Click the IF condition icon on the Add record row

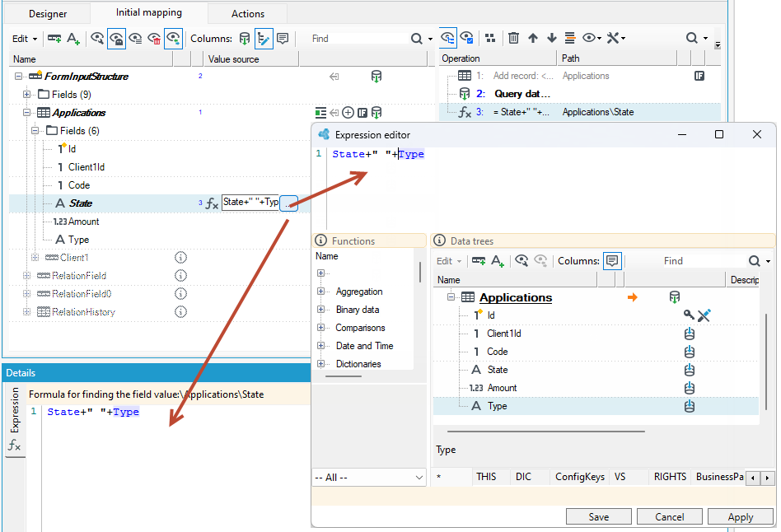pos(699,76)
